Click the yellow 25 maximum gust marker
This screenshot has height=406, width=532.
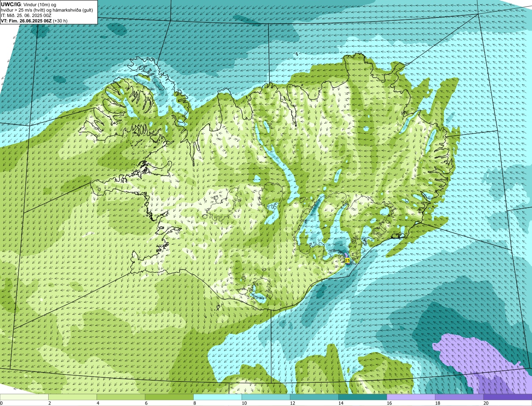tap(347, 260)
